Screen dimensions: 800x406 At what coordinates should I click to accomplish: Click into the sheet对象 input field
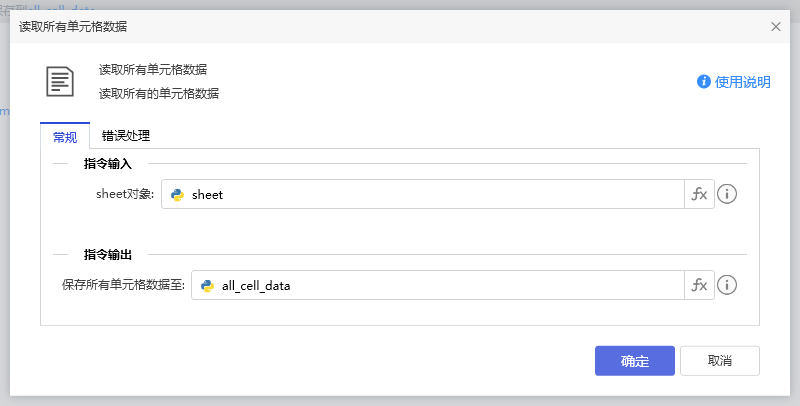pyautogui.click(x=430, y=195)
